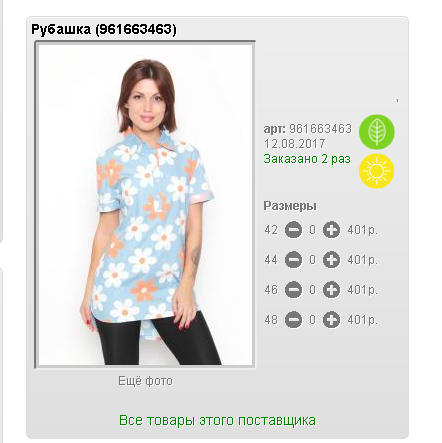This screenshot has width=442, height=443.
Task: Click the 401р. price for size 44
Action: 363,260
